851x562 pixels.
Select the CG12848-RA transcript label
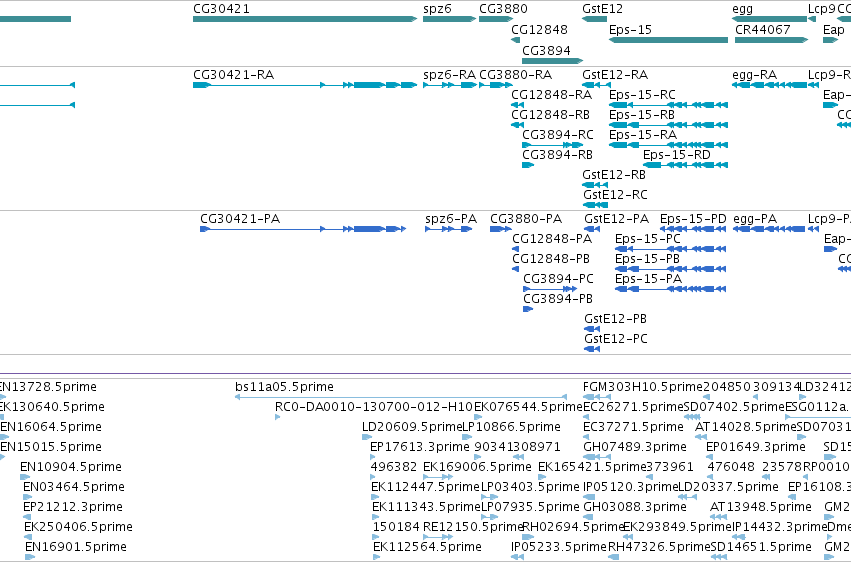pyautogui.click(x=551, y=95)
